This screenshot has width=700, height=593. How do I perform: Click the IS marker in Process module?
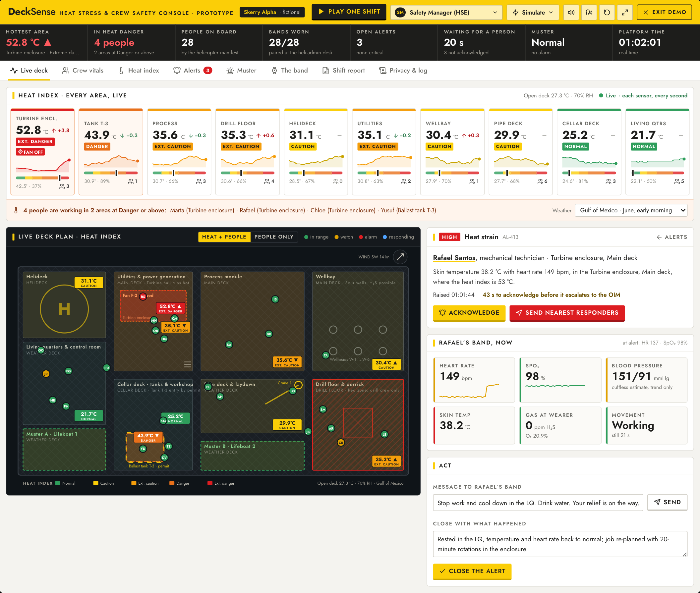click(275, 299)
